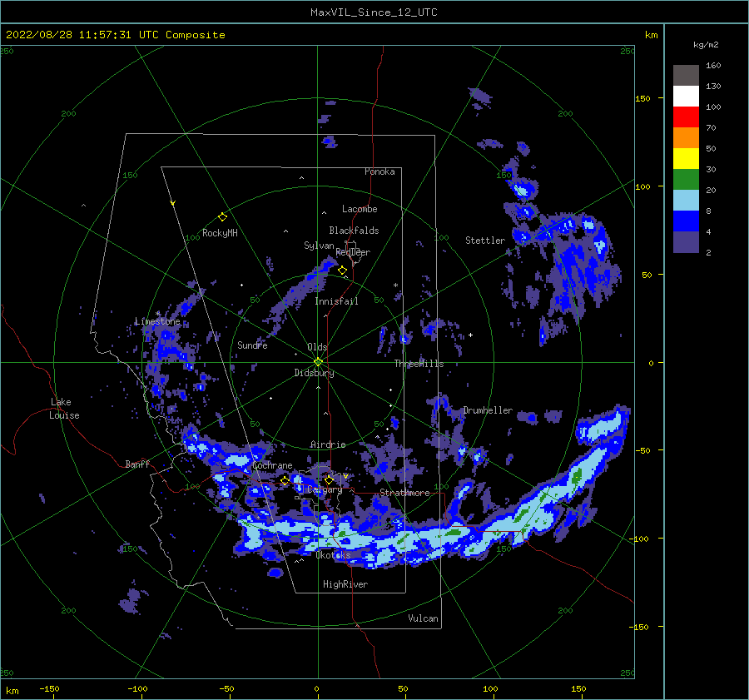Click the orange 50-70 legend swatch
The image size is (749, 700).
point(686,138)
